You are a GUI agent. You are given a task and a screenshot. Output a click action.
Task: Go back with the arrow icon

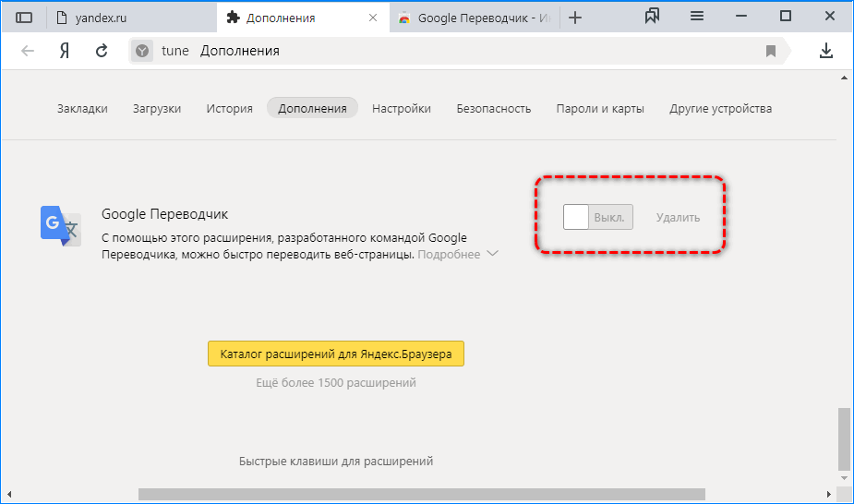[28, 51]
